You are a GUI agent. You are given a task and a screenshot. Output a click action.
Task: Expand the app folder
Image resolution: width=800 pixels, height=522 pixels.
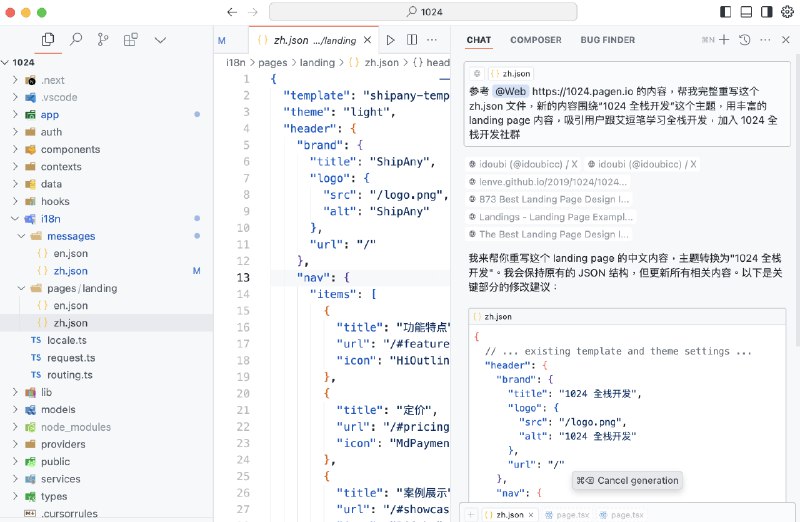15,114
